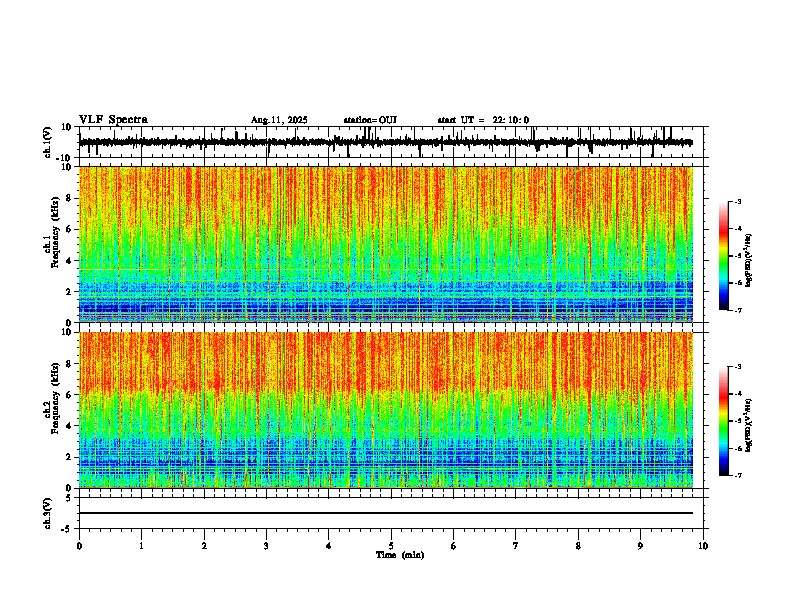
Task: Click the time axis tick label "1"
Action: (x=141, y=546)
